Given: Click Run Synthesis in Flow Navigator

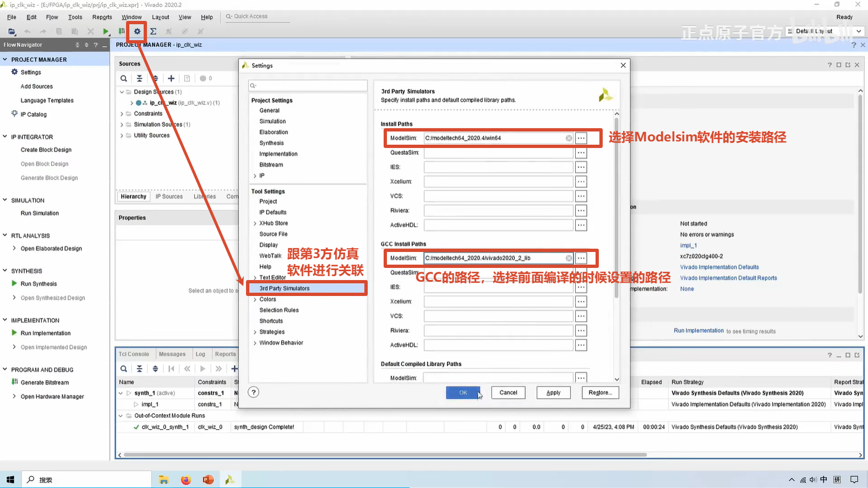Looking at the screenshot, I should pyautogui.click(x=39, y=284).
